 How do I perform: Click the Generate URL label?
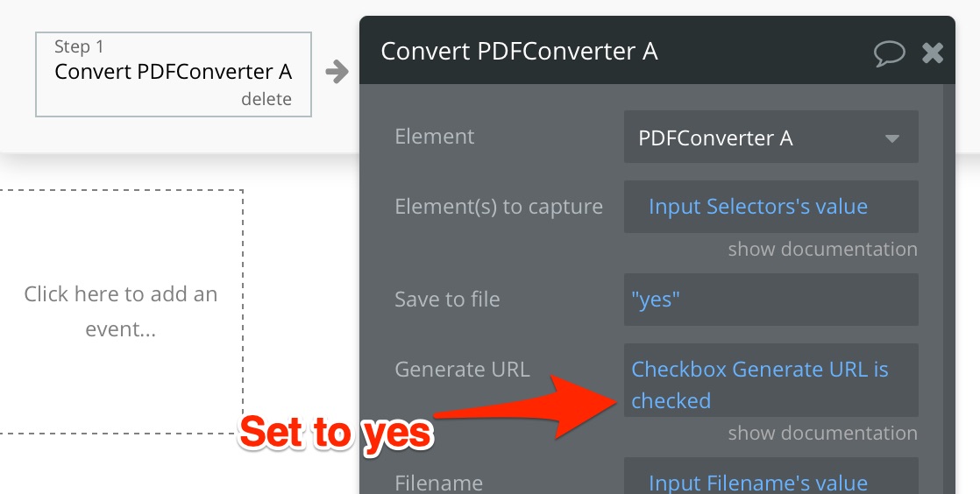click(462, 370)
